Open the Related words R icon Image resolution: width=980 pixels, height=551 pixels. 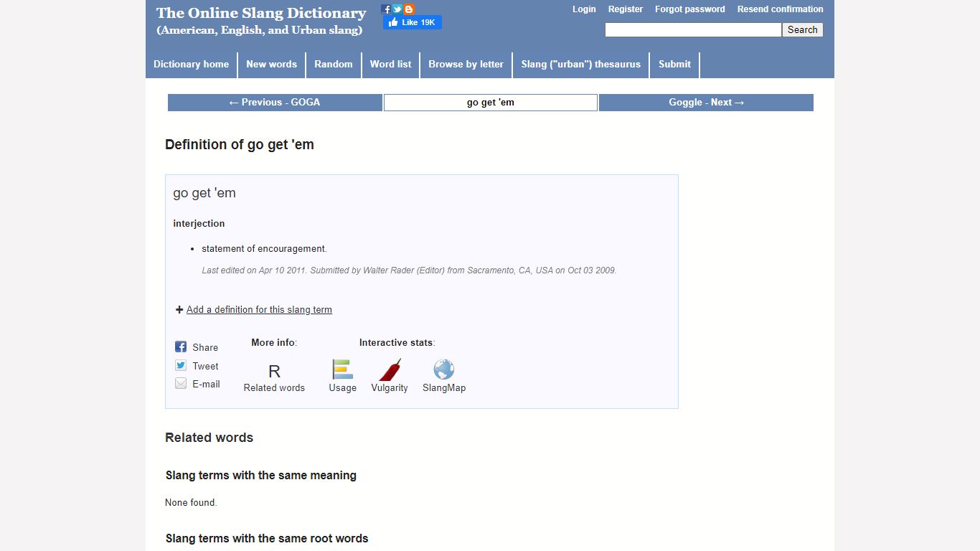coord(274,371)
